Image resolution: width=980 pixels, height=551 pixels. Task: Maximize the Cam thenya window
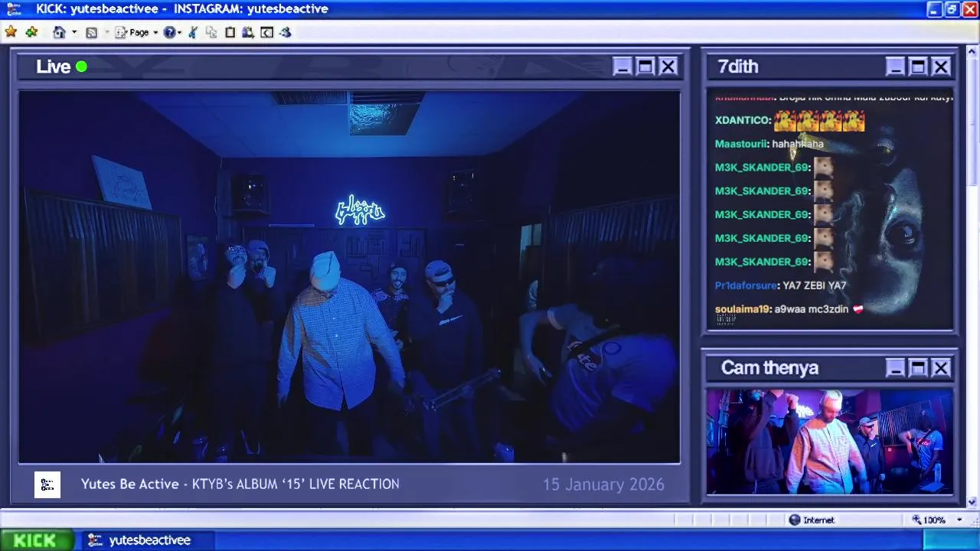coord(918,368)
